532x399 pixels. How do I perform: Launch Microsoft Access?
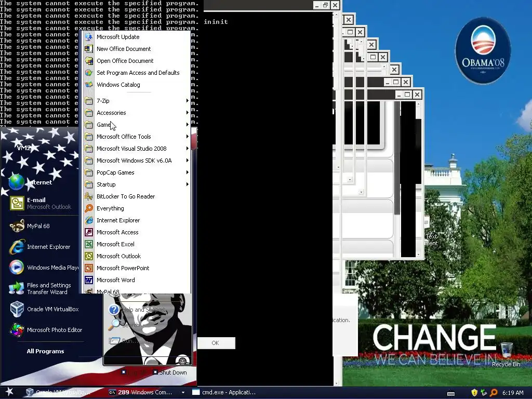117,232
